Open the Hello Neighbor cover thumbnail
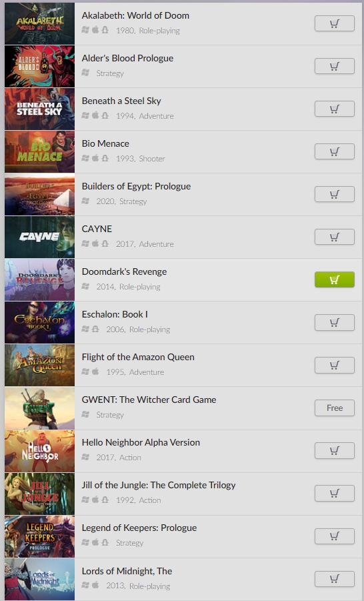 click(x=40, y=451)
